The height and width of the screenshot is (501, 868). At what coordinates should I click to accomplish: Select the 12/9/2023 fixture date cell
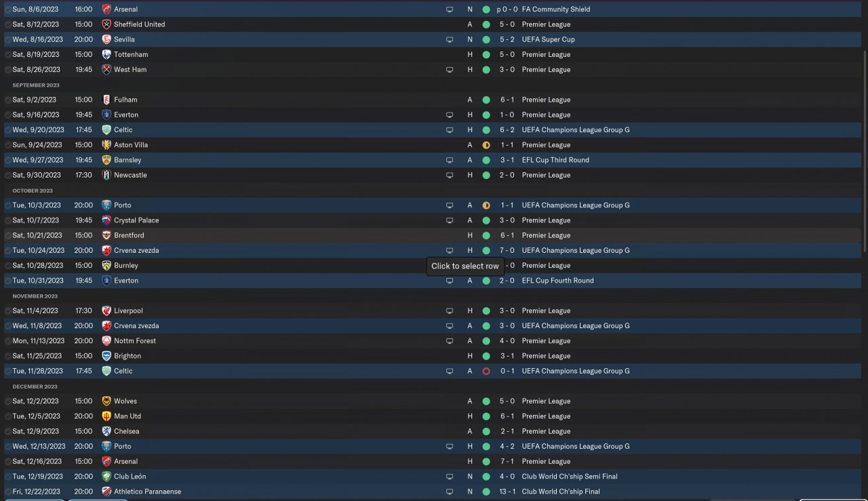click(35, 431)
